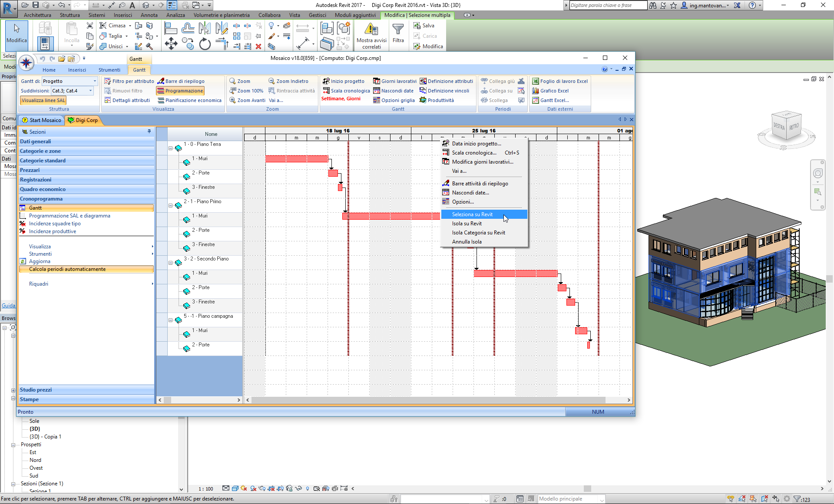Click Definizione vincoli tool
This screenshot has width=834, height=504.
tap(444, 91)
